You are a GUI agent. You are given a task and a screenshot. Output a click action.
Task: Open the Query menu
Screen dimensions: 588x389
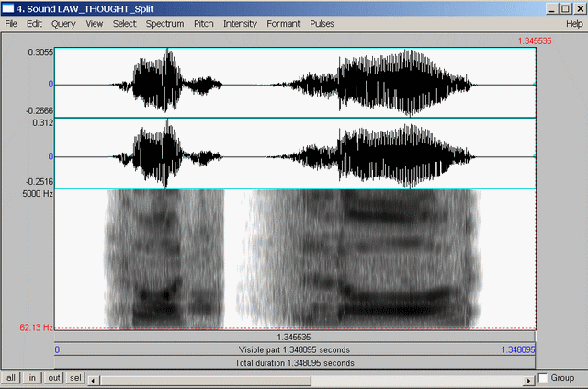click(63, 23)
